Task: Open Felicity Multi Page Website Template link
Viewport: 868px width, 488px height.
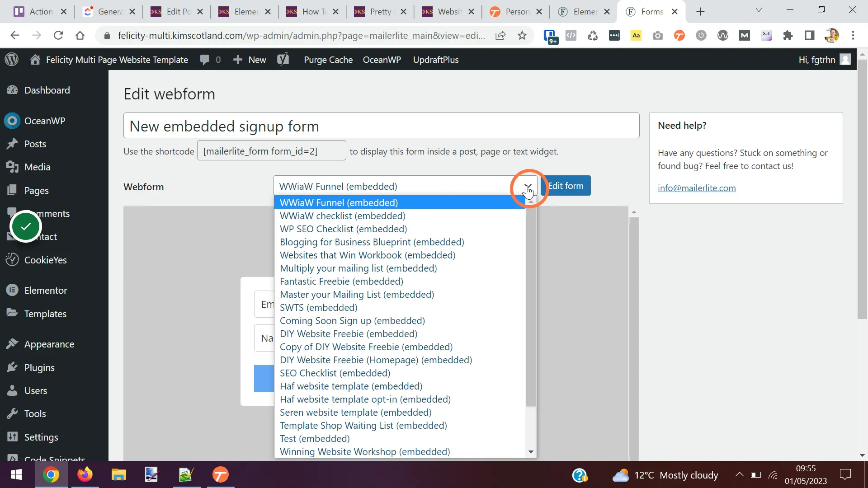Action: [x=109, y=60]
